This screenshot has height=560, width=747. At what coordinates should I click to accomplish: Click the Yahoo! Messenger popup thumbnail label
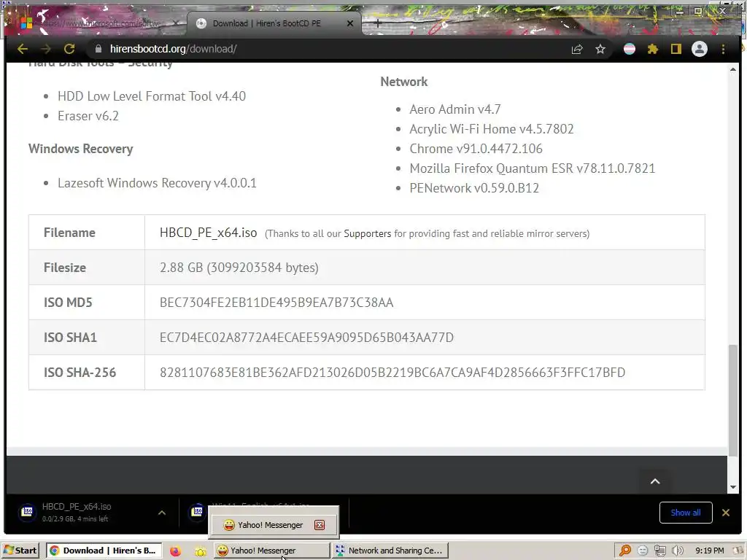[x=270, y=525]
